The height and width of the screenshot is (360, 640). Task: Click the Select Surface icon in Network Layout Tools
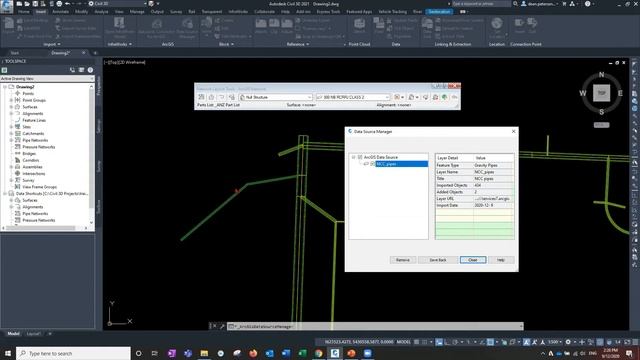(x=211, y=97)
